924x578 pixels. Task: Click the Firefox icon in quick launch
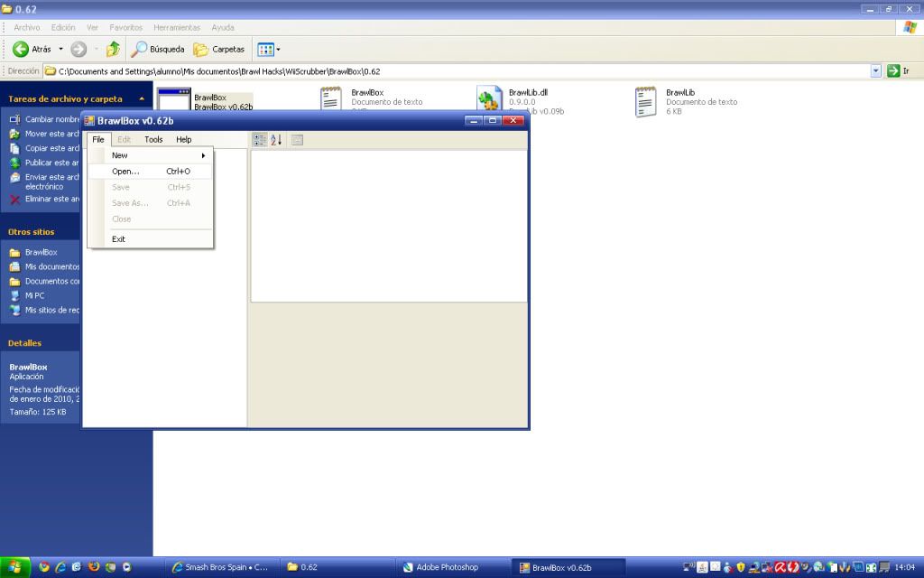click(94, 567)
